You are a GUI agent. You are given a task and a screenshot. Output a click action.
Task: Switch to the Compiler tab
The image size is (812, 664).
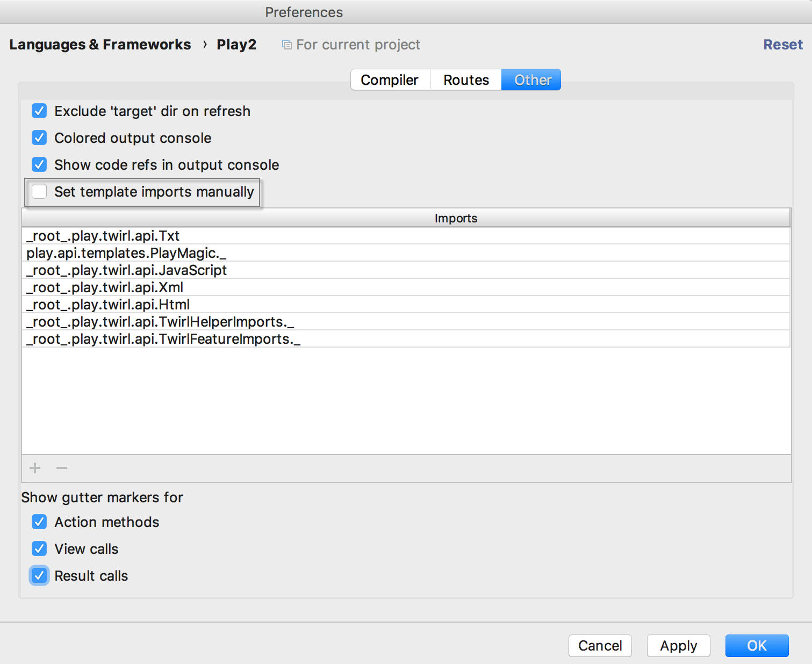390,80
